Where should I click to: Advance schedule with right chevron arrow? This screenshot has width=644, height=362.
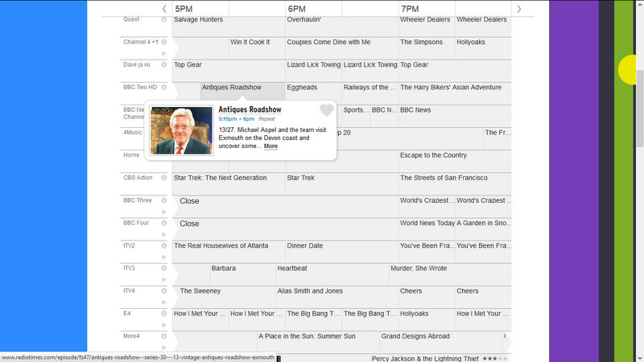coord(519,9)
